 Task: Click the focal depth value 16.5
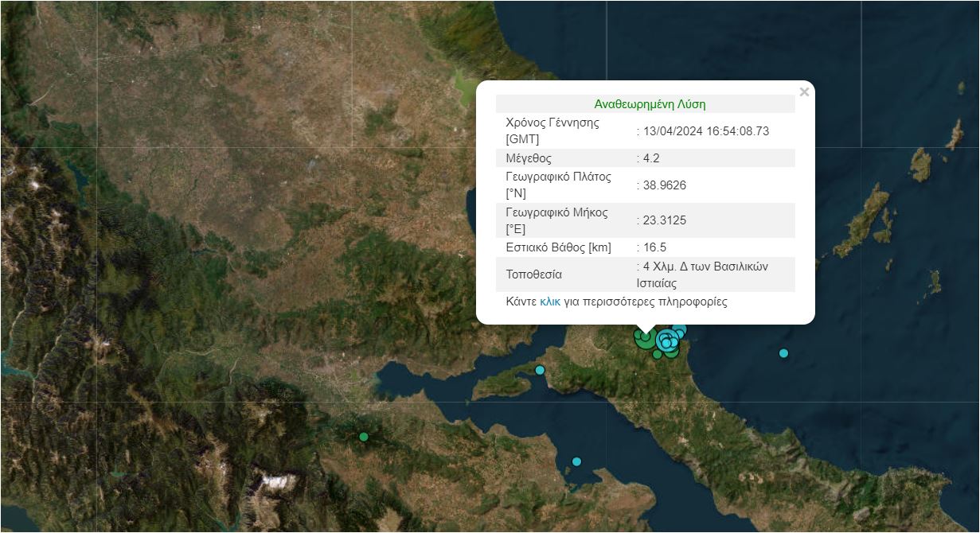(x=654, y=247)
